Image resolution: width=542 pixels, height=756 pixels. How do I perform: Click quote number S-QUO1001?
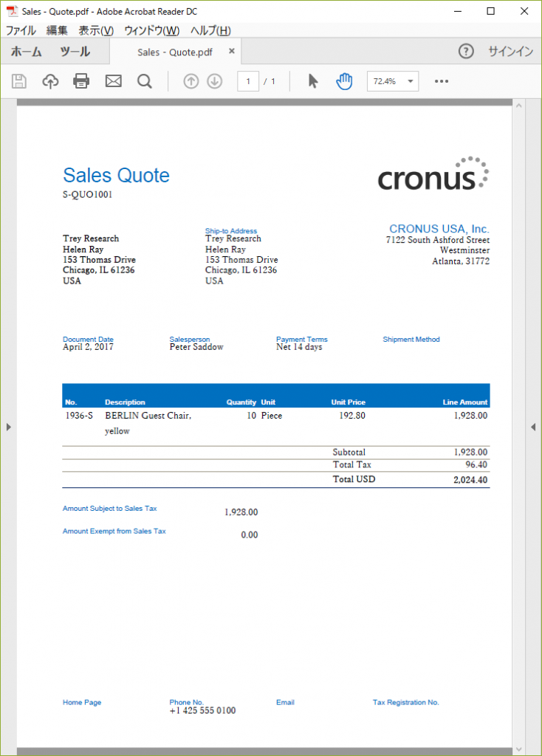pyautogui.click(x=87, y=194)
